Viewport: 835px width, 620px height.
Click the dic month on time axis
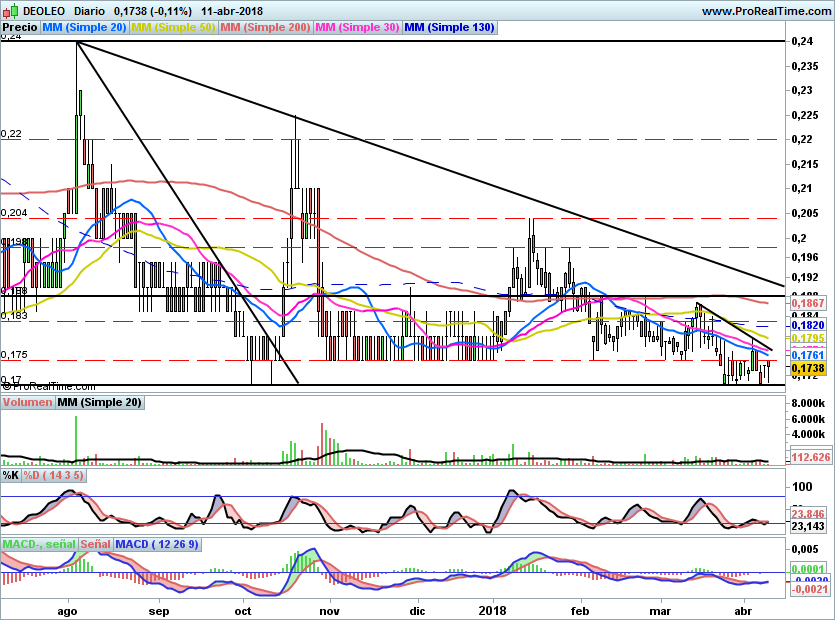pyautogui.click(x=418, y=610)
